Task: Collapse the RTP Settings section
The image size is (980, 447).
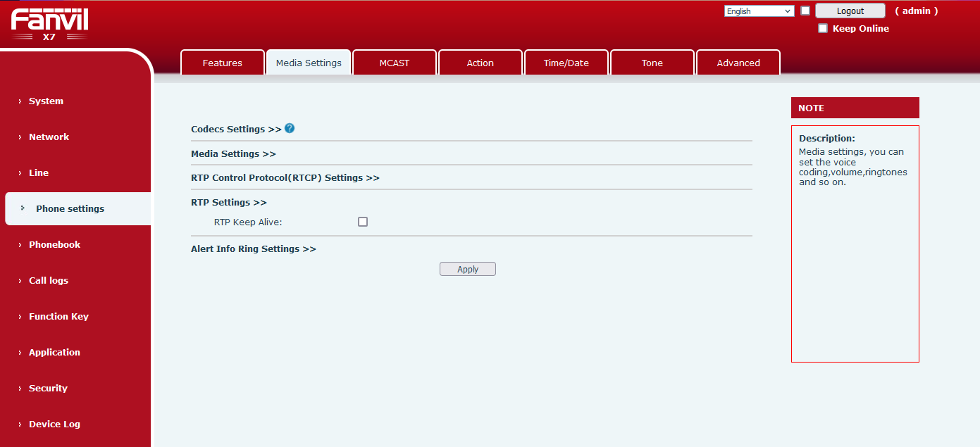Action: click(x=228, y=202)
